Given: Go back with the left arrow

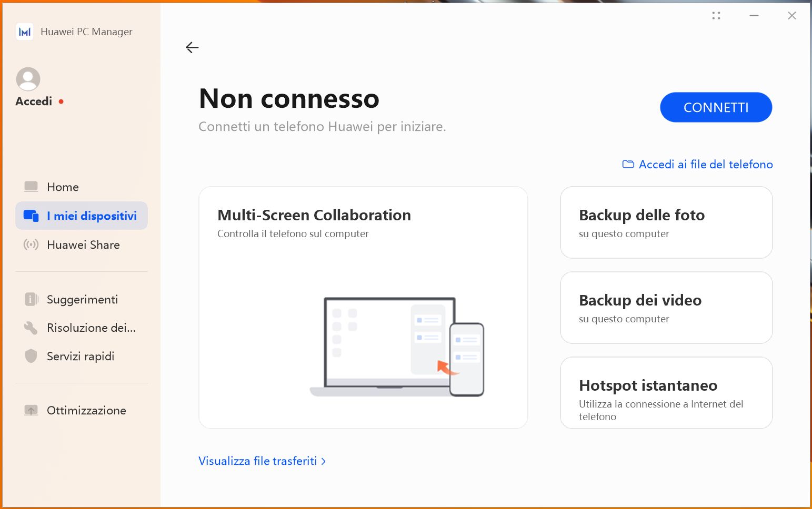Looking at the screenshot, I should [x=192, y=47].
